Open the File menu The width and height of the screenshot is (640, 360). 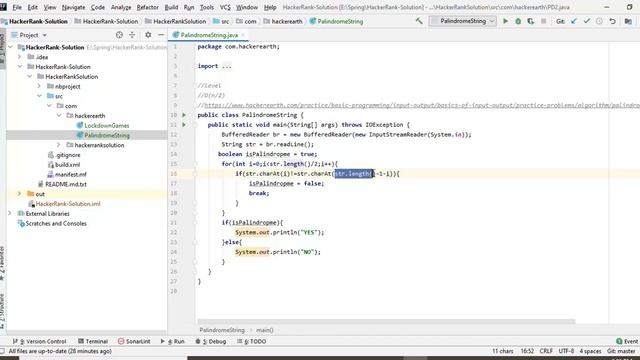(x=17, y=7)
